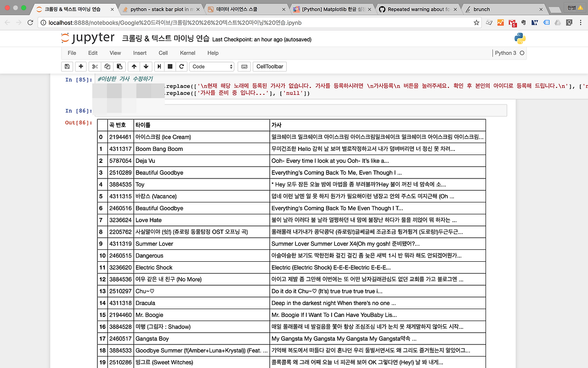
Task: Open the Edit menu
Action: pyautogui.click(x=93, y=53)
